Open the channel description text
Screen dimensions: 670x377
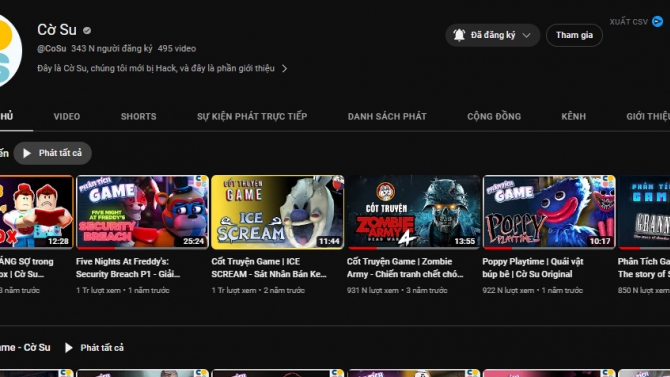(156, 68)
